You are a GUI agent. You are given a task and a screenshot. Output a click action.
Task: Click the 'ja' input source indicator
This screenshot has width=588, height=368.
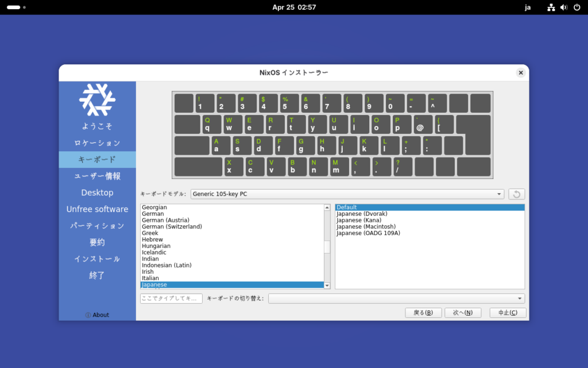coord(528,7)
